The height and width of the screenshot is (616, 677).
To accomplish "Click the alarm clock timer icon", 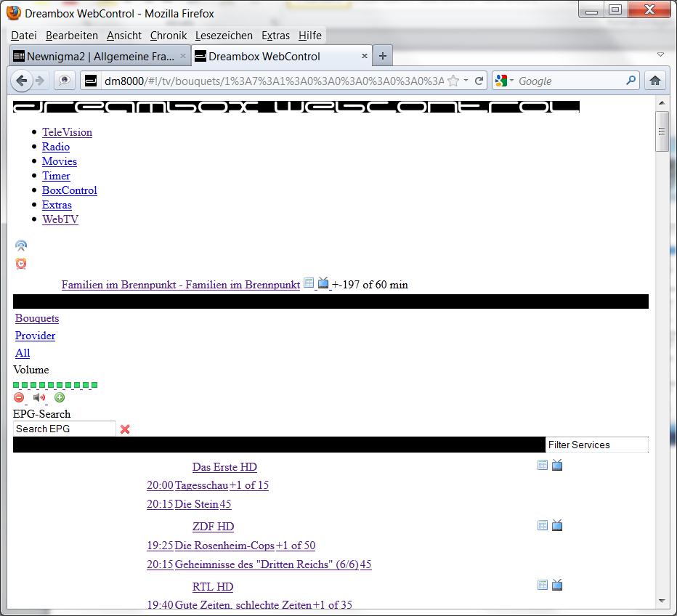I will point(21,264).
